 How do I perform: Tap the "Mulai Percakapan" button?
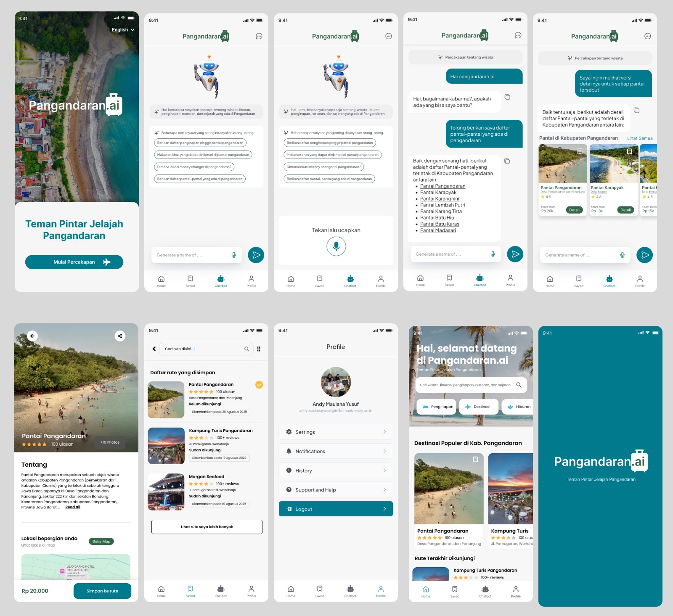[74, 262]
